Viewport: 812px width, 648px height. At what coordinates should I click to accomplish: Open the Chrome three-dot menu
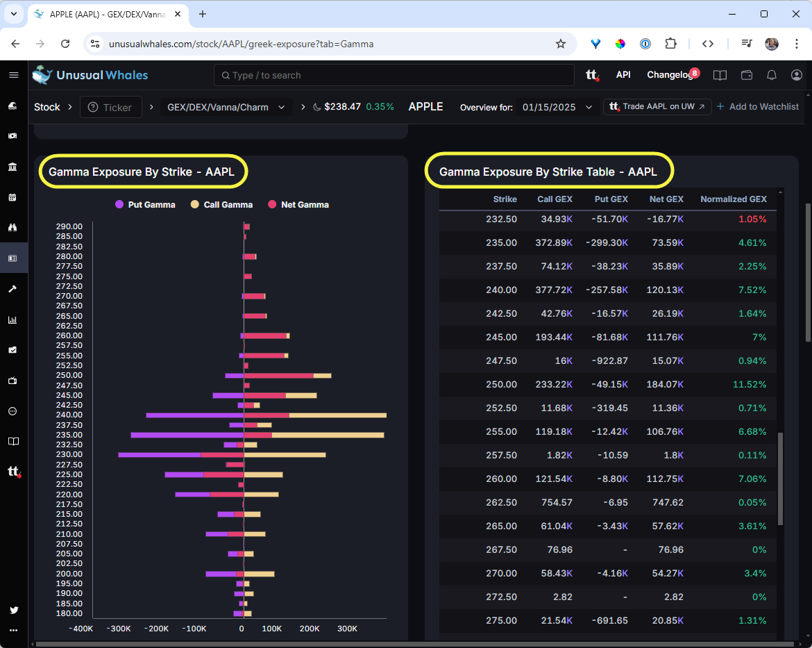[x=797, y=44]
